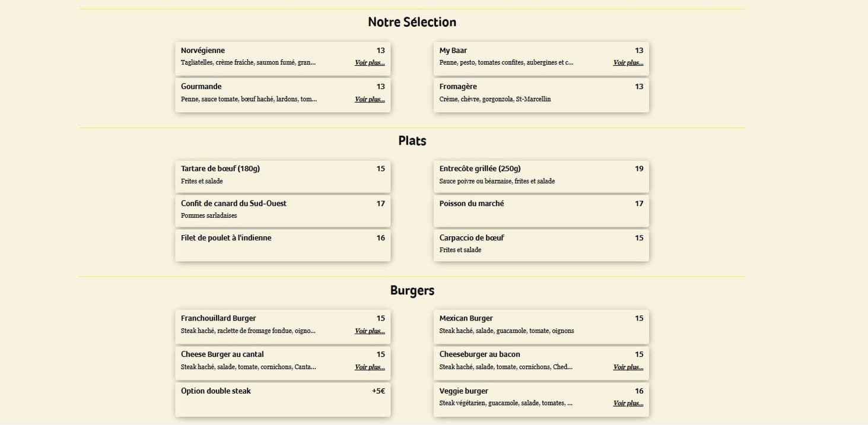Click the Voir plus link under Norvégienne
The width and height of the screenshot is (868, 425).
point(368,62)
